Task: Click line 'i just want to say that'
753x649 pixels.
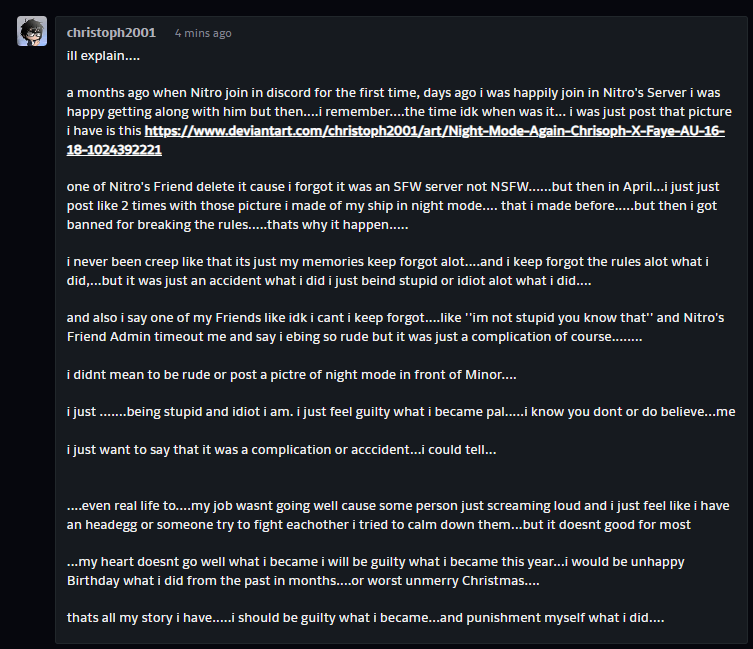Action: click(281, 450)
